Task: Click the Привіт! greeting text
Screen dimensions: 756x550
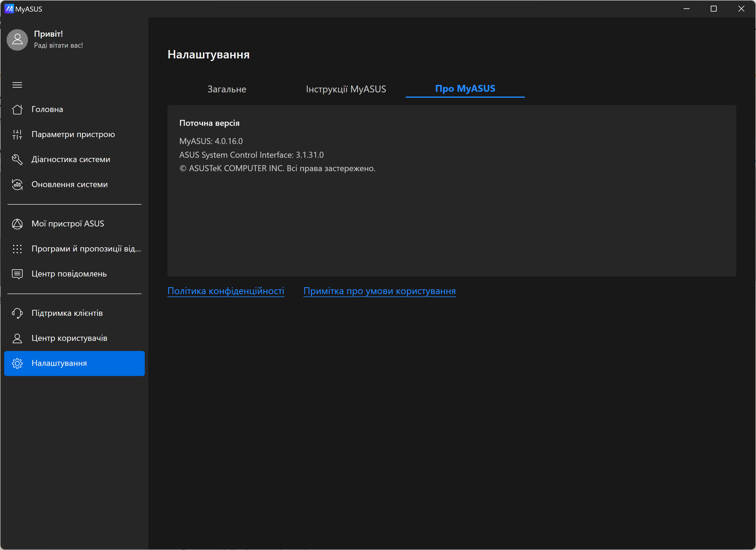Action: point(49,34)
